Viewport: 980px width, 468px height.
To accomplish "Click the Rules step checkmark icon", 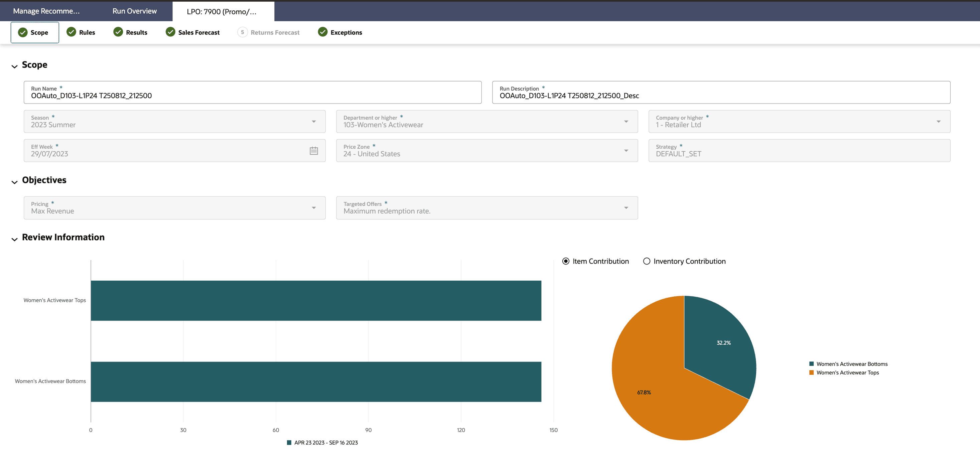I will pyautogui.click(x=71, y=32).
